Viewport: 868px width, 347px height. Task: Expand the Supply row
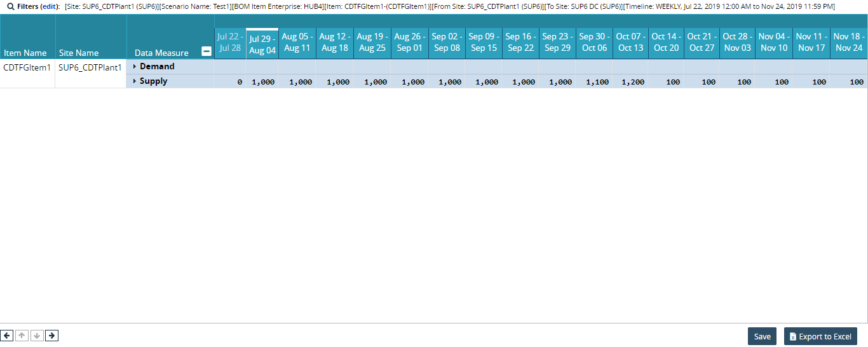[135, 81]
